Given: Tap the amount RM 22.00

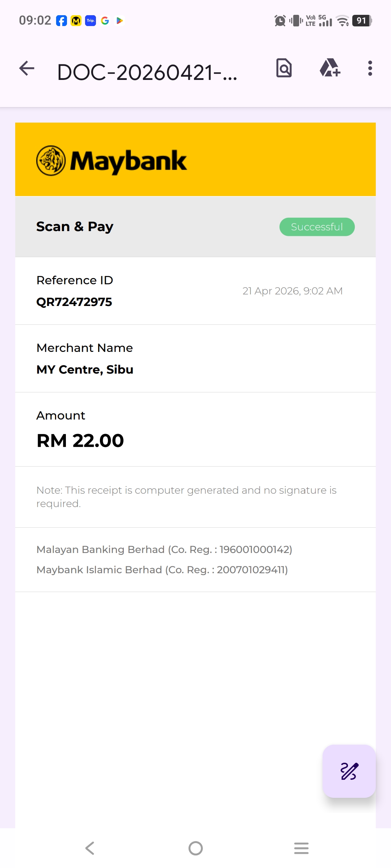Looking at the screenshot, I should tap(80, 441).
